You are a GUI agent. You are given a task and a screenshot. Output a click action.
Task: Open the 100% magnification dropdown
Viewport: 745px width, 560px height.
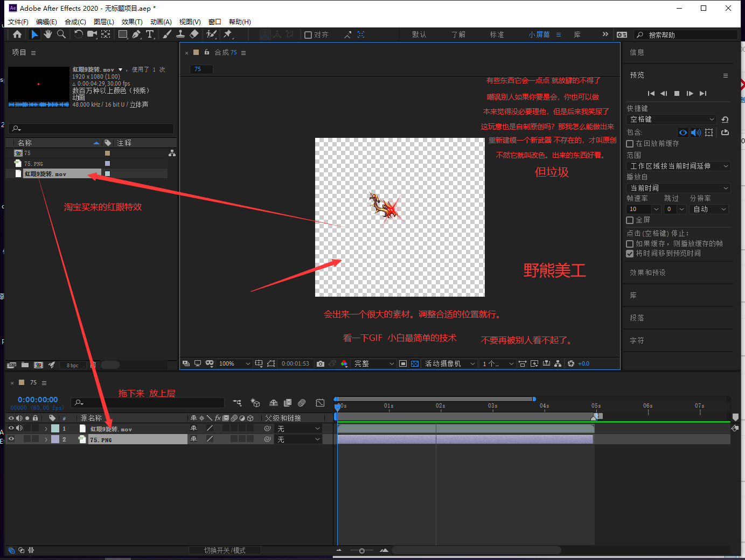pyautogui.click(x=234, y=364)
